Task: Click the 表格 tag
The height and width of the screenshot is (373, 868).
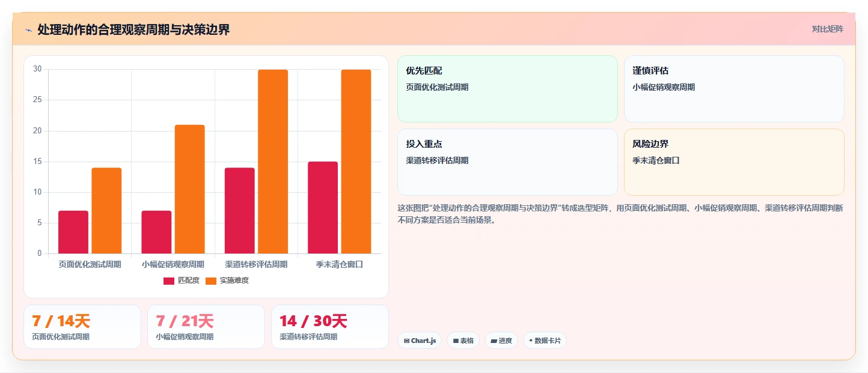Action: click(x=463, y=341)
